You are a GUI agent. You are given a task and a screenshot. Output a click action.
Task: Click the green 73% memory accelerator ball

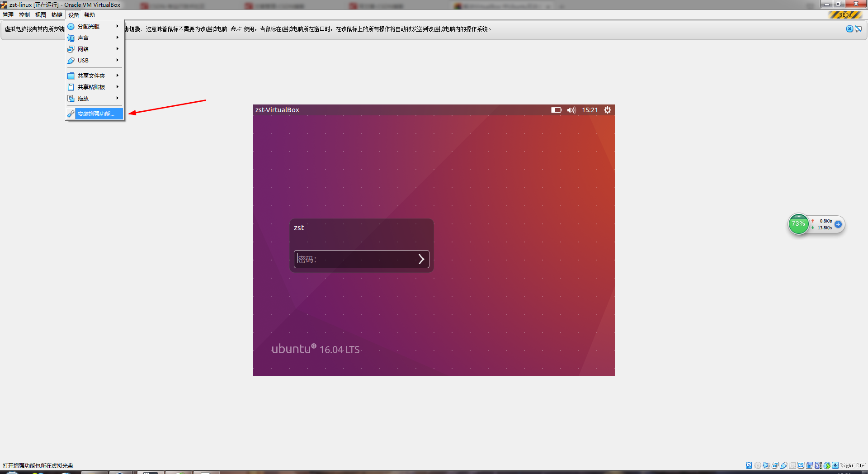click(798, 224)
